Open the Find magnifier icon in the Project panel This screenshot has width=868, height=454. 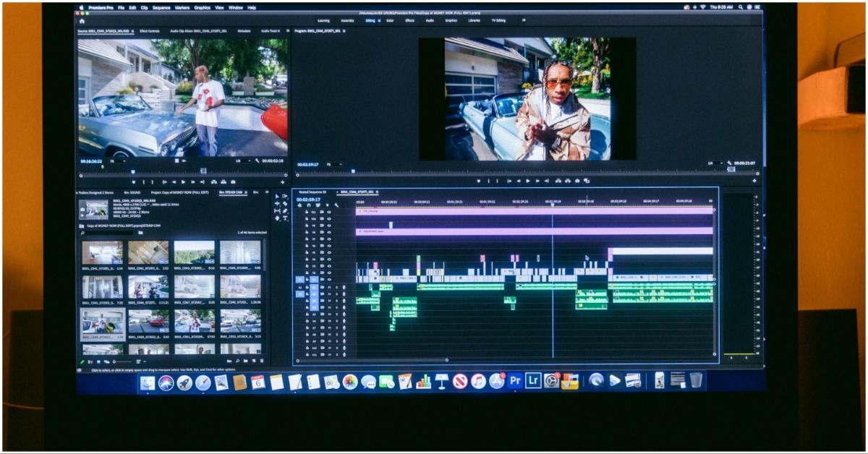[x=238, y=361]
